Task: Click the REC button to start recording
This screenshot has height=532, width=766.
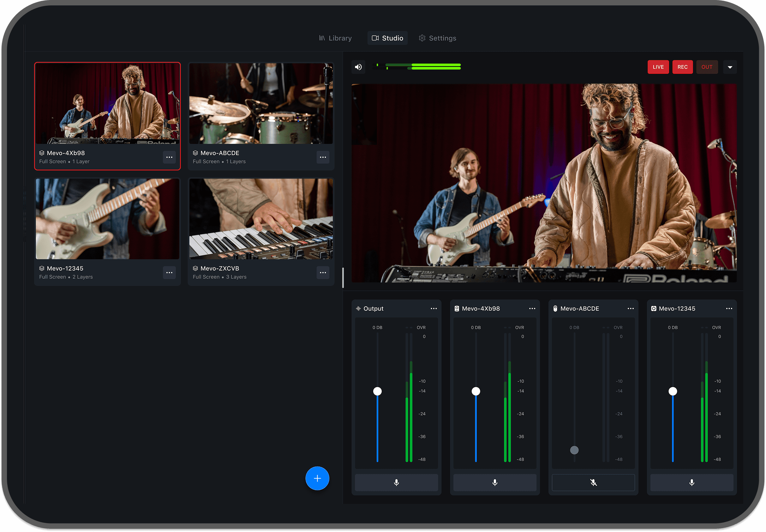Action: point(683,67)
